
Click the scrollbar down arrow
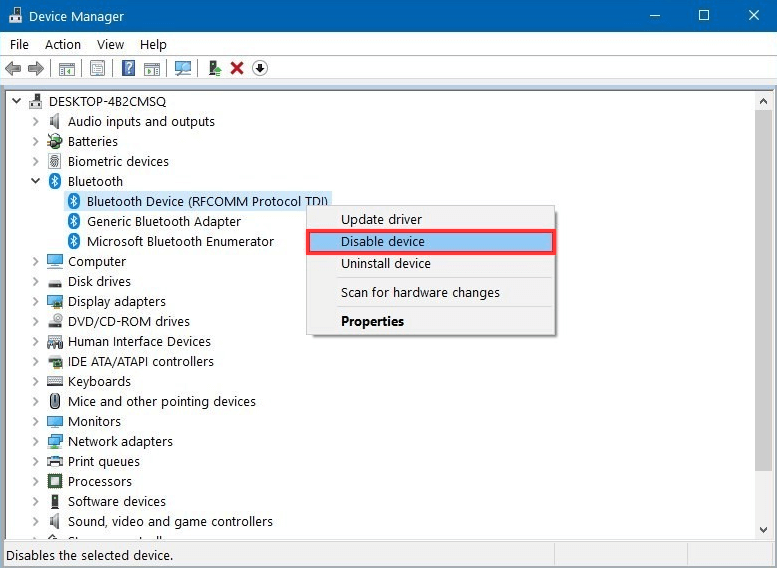pyautogui.click(x=763, y=529)
